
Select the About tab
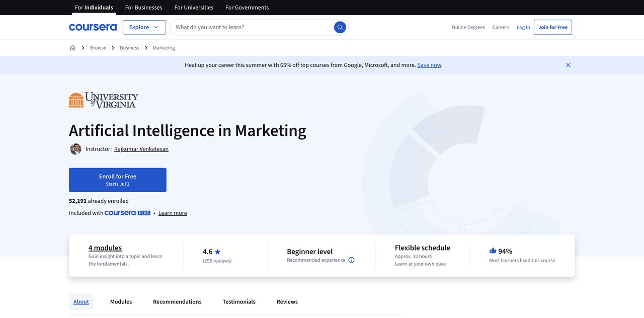click(x=81, y=302)
